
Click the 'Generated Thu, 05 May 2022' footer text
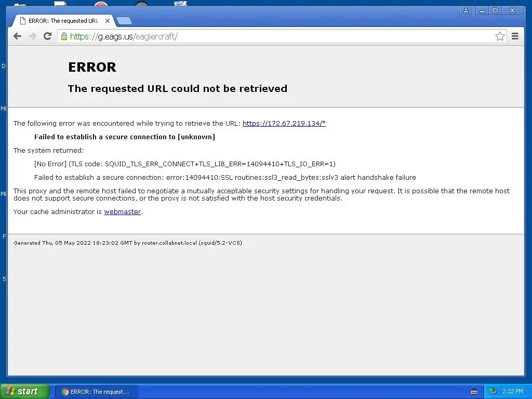click(128, 243)
